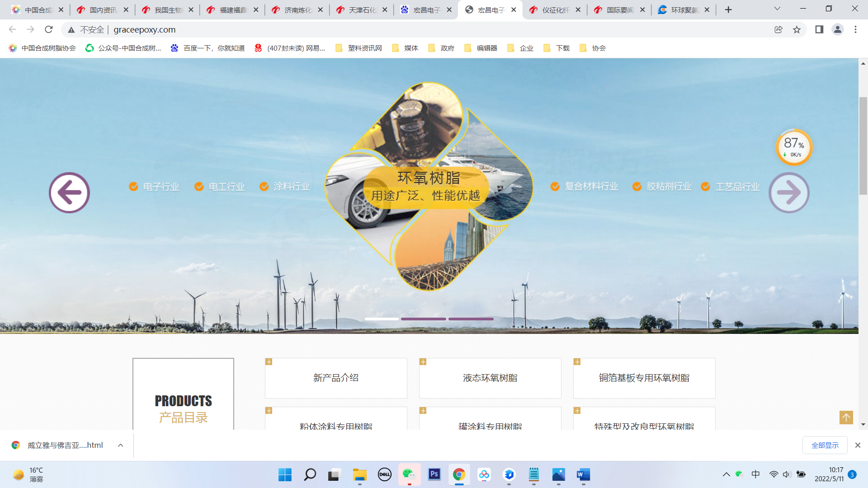Click the back-to-top arrow on the webpage
This screenshot has width=868, height=488.
[845, 418]
